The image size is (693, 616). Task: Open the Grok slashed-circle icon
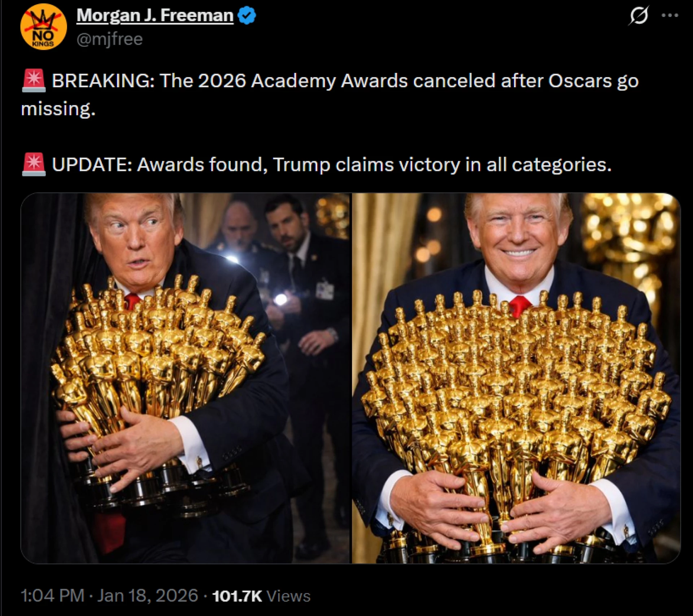(639, 16)
